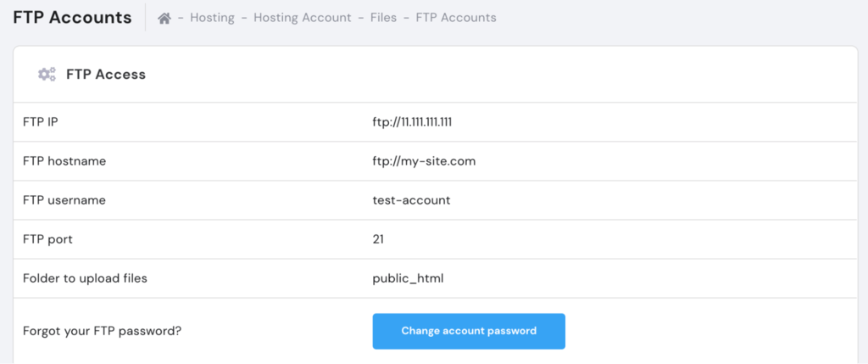Click the test-account username value
Viewport: 868px width, 364px height.
click(x=411, y=200)
